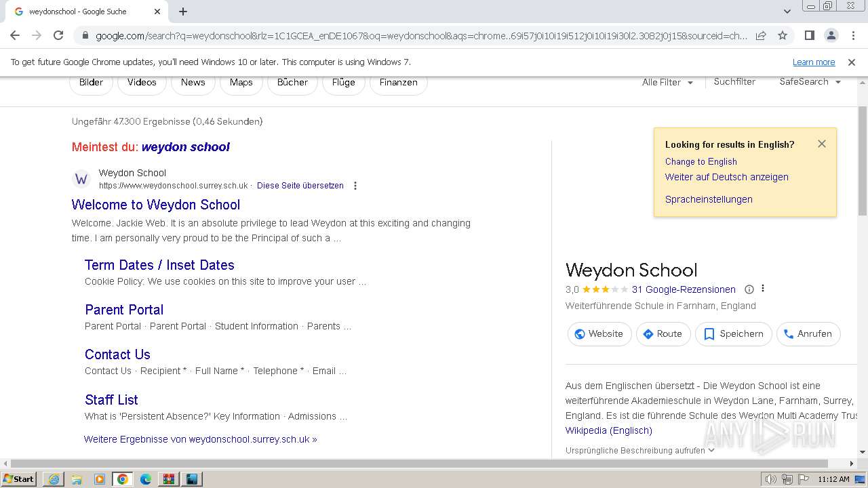Open the Windows Start menu
This screenshot has height=488, width=868.
click(19, 479)
